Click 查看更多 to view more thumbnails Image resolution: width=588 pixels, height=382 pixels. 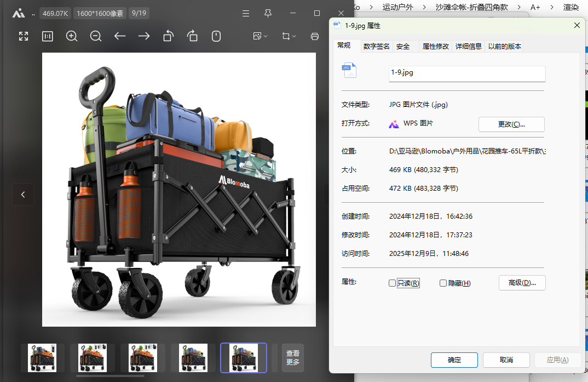tap(292, 358)
